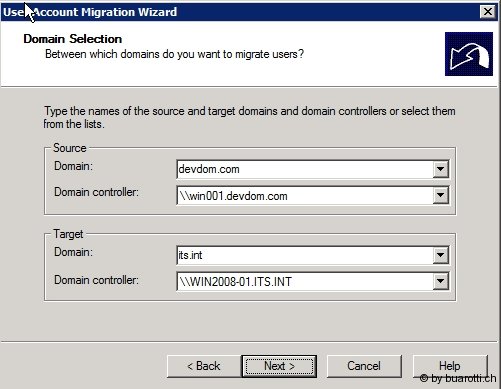
Task: Expand the Target Domain dropdown arrow
Action: click(440, 255)
